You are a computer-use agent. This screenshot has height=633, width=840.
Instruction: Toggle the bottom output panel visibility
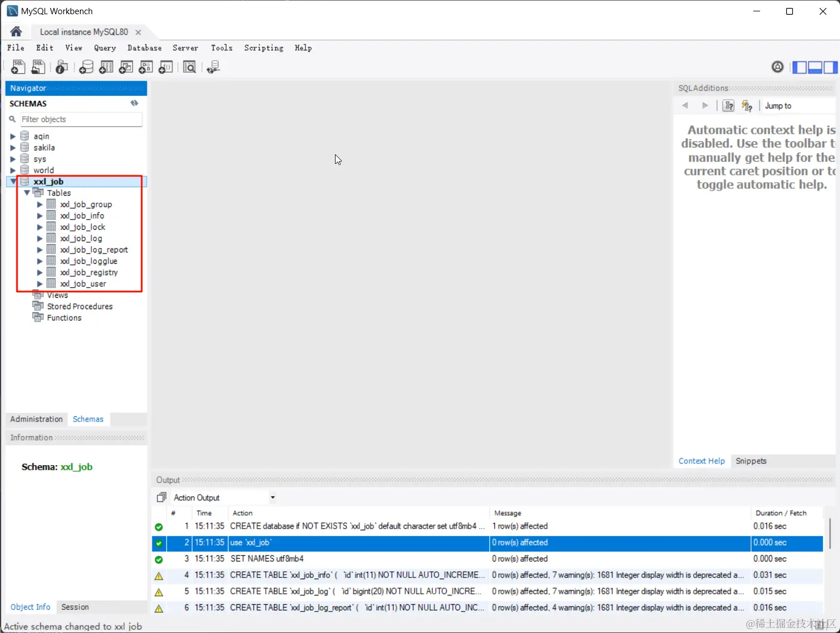tap(815, 67)
